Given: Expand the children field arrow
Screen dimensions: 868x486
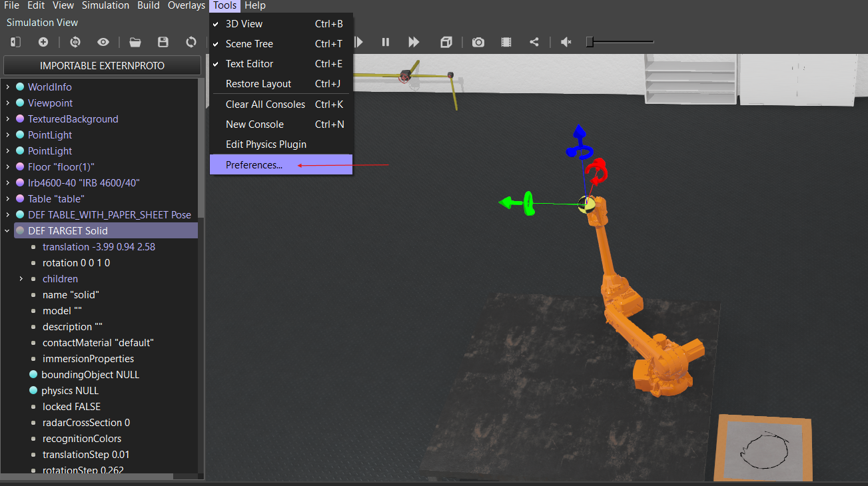Looking at the screenshot, I should click(21, 279).
